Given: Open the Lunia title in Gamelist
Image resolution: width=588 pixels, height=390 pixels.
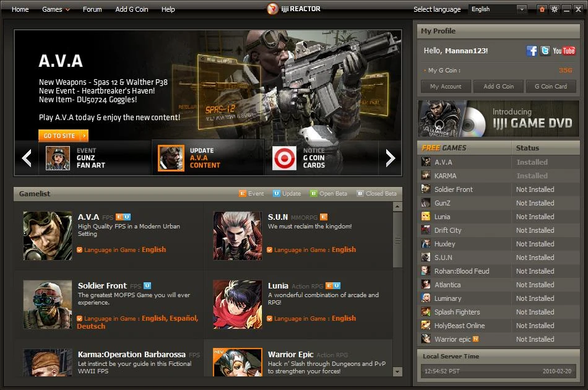Looking at the screenshot, I should tap(279, 286).
